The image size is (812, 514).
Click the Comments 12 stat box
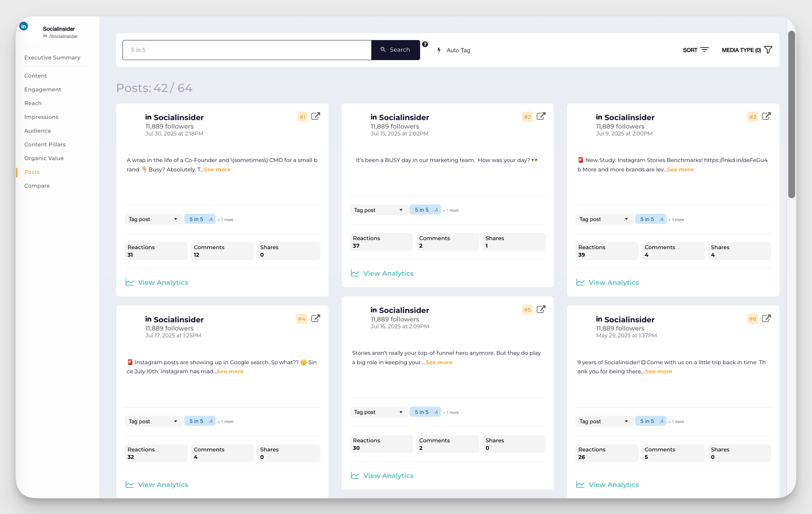[x=222, y=251]
